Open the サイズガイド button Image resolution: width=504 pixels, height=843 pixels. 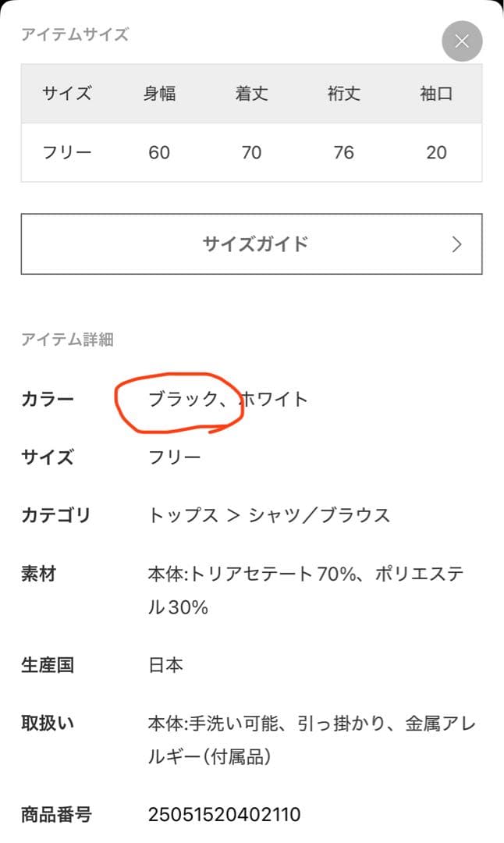click(x=251, y=244)
